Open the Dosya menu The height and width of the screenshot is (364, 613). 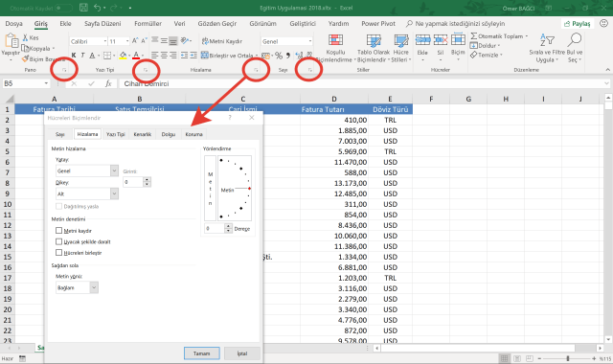point(13,23)
